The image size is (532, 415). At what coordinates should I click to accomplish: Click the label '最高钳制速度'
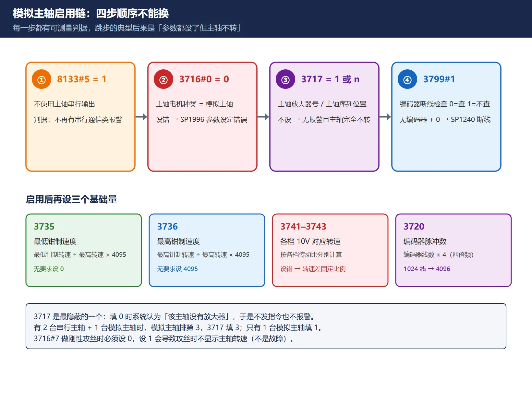point(178,242)
